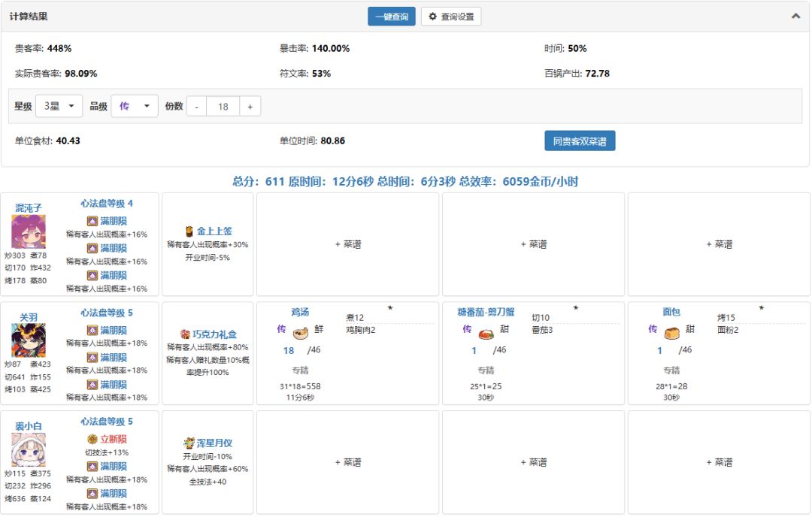Click 单位时间 value 80.86
The image size is (812, 517).
coord(333,141)
